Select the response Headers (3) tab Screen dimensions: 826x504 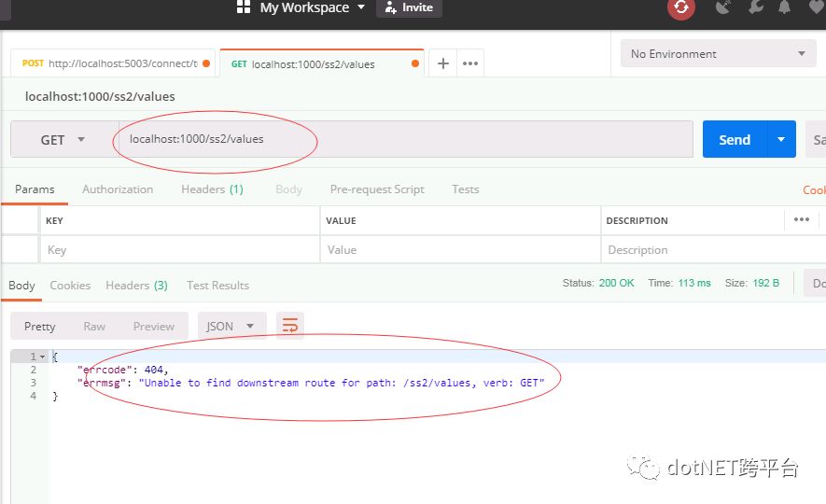(136, 286)
